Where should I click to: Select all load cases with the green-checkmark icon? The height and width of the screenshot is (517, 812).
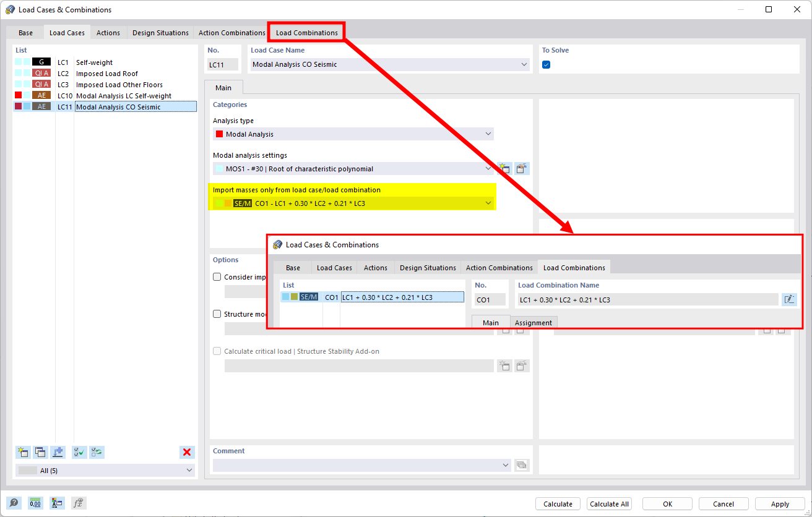click(79, 452)
